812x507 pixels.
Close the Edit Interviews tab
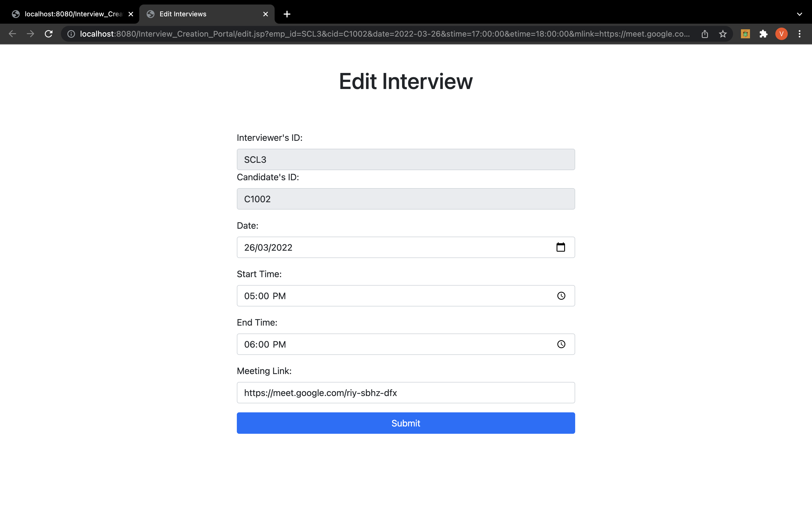[265, 14]
